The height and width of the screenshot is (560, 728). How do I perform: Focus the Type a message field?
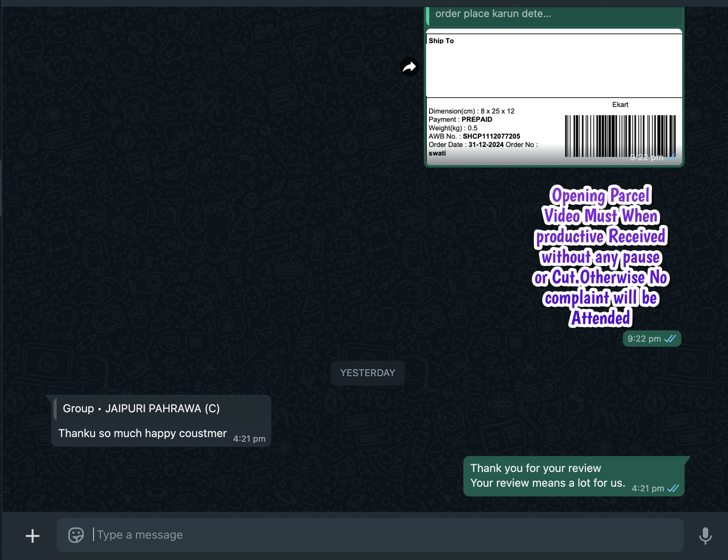369,535
